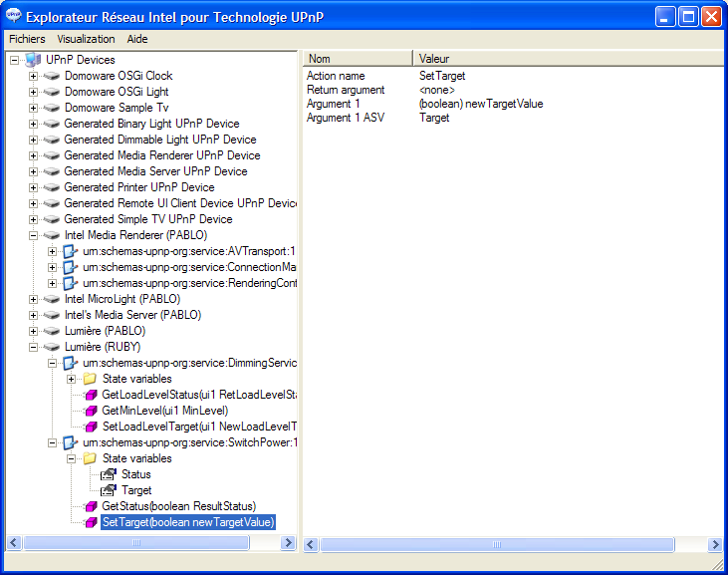Sort by the Nom column header

point(357,59)
